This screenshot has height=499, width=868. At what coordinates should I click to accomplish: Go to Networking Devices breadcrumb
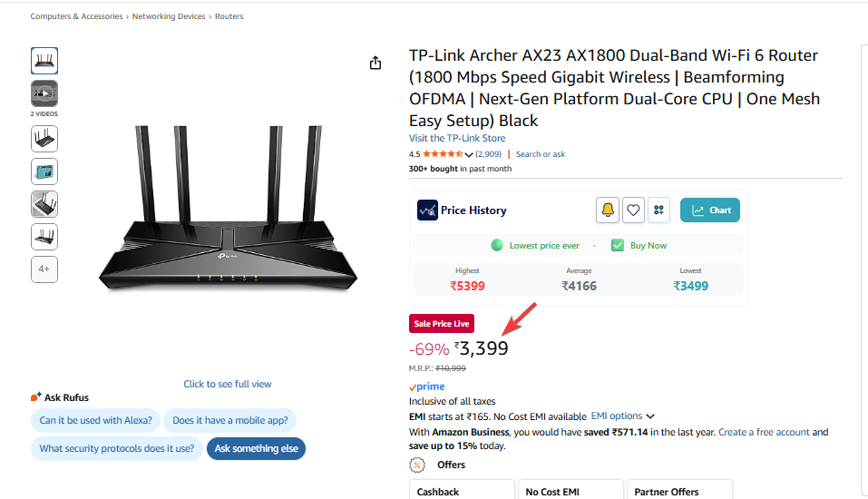pos(171,16)
